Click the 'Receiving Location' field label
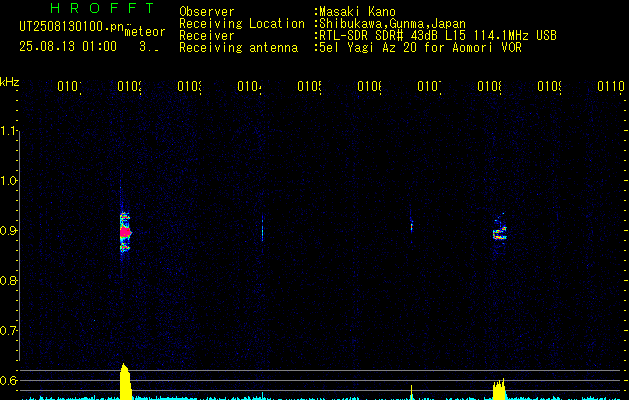 [x=242, y=24]
